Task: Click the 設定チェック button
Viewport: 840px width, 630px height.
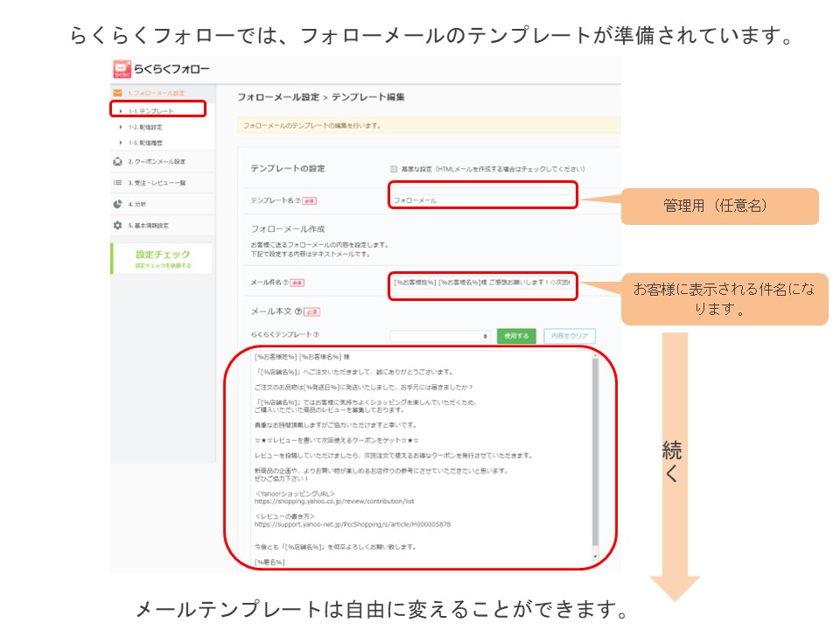Action: (163, 258)
